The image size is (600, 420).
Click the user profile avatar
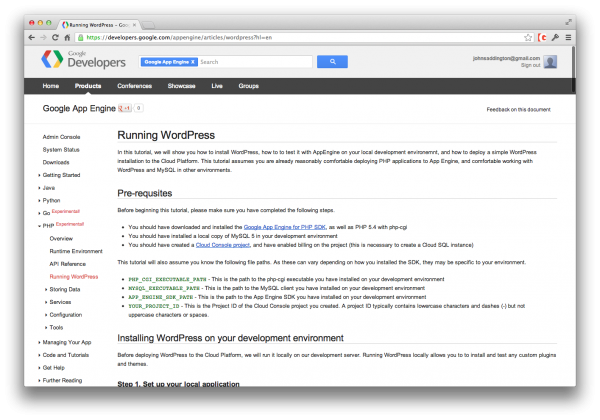click(550, 62)
